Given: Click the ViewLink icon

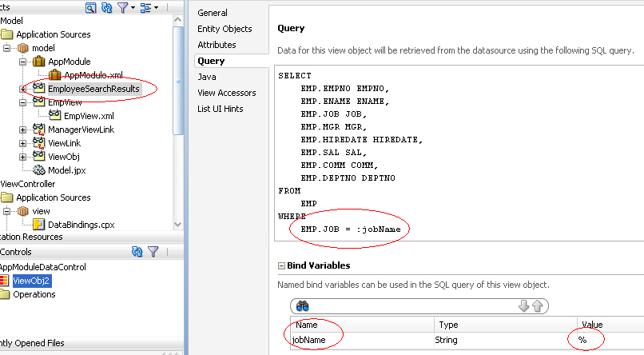Looking at the screenshot, I should [x=39, y=143].
